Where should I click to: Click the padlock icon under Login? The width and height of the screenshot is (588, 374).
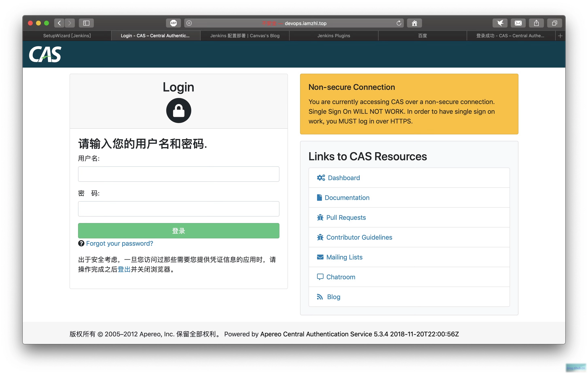click(x=179, y=110)
